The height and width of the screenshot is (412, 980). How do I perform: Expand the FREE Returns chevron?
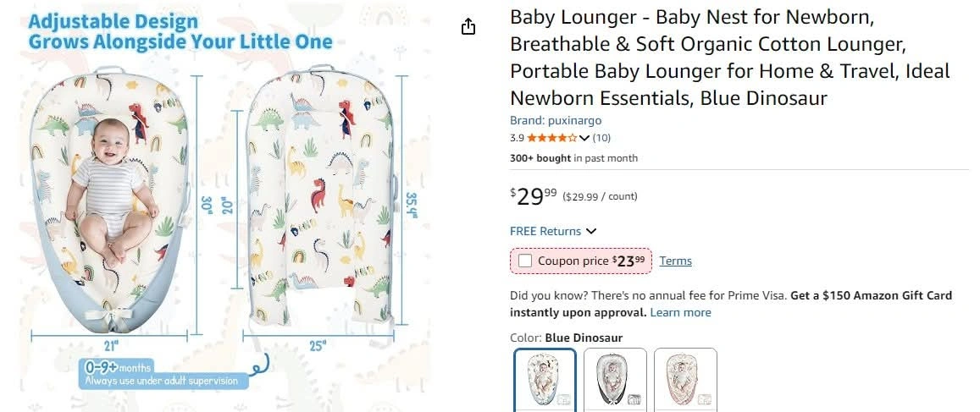(x=591, y=231)
